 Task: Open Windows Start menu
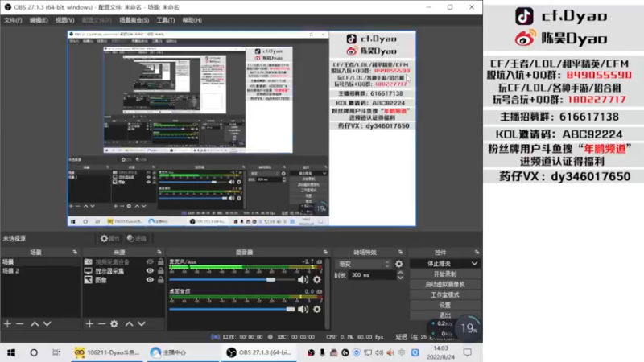[11, 352]
